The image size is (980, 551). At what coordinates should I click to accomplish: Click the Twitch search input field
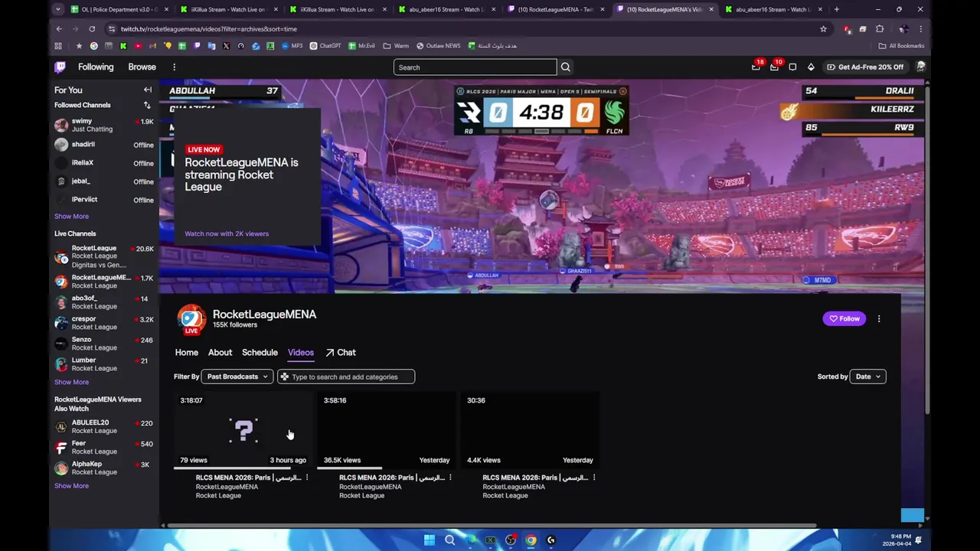coord(475,67)
